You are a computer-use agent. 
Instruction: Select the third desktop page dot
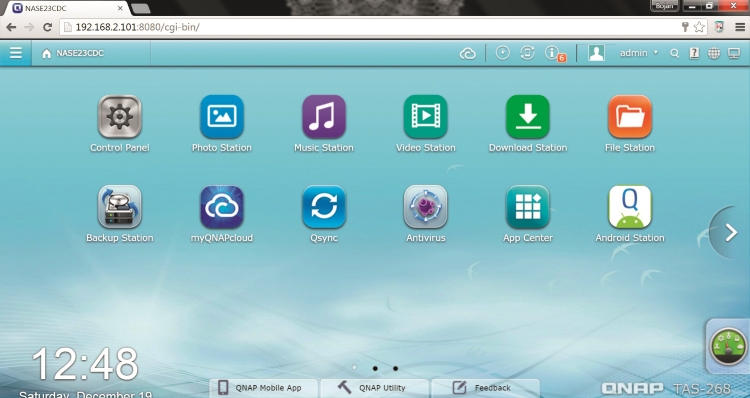(396, 368)
